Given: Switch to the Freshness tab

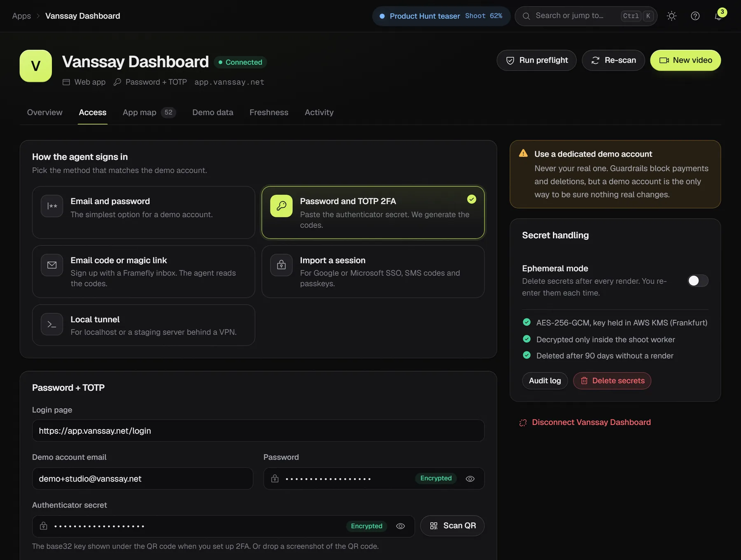Looking at the screenshot, I should [x=269, y=112].
